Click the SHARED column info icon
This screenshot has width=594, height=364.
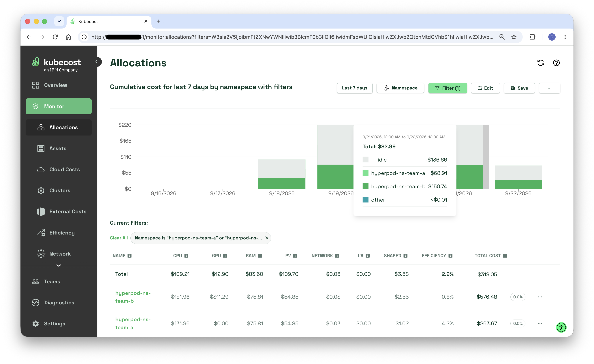point(405,256)
